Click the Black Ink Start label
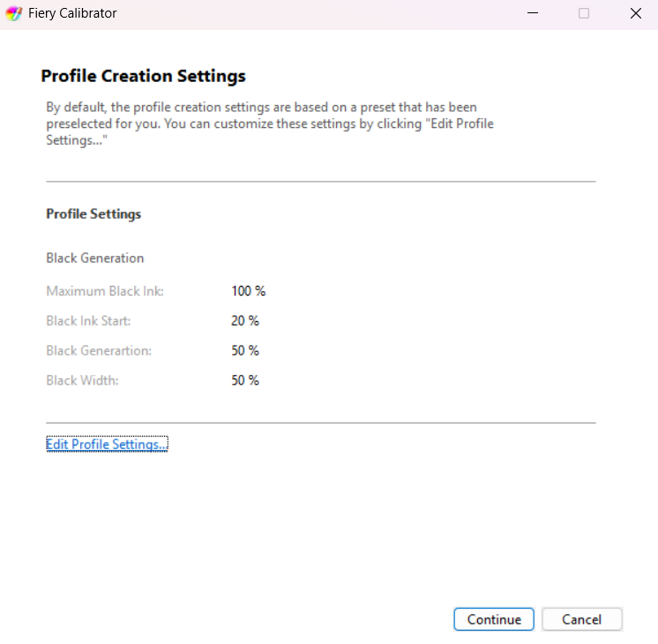This screenshot has height=644, width=658. click(x=89, y=321)
